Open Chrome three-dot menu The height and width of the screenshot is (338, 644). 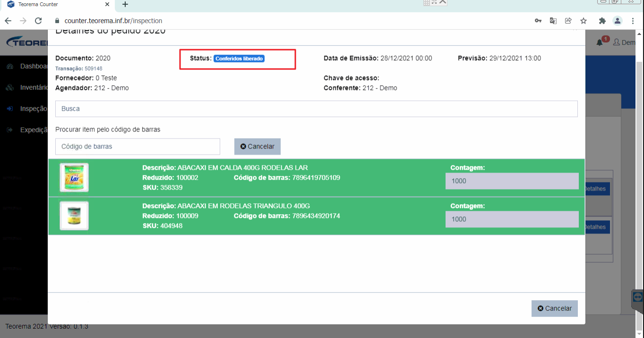(x=633, y=21)
